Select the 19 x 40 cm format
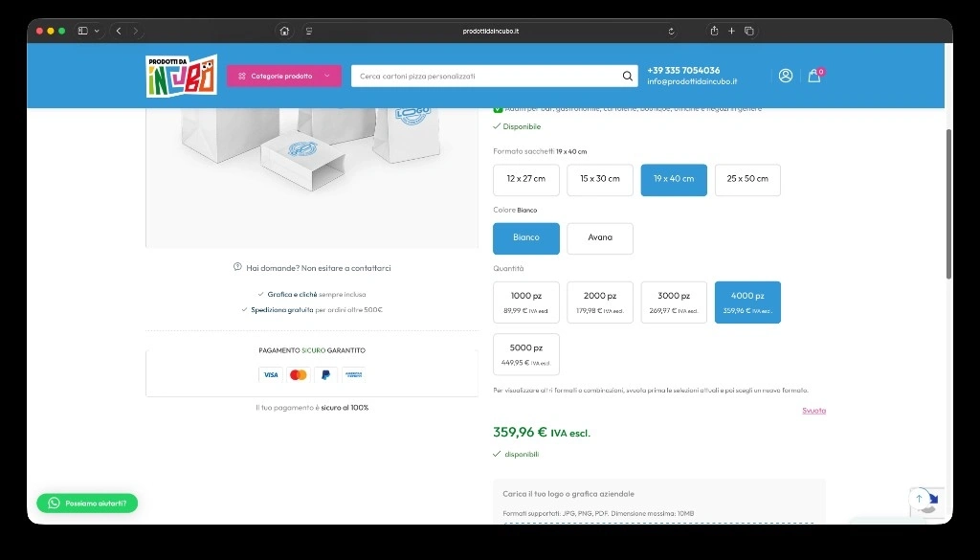Screen dimensions: 980x560 [674, 179]
